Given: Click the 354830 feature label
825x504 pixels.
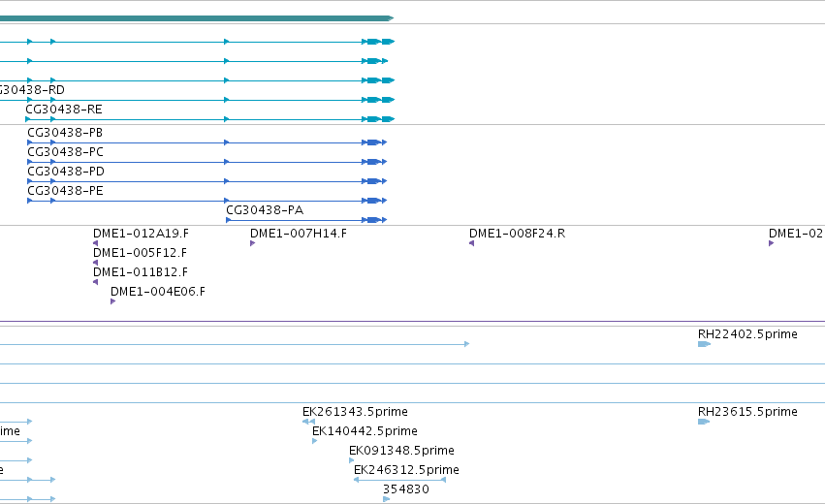Looking at the screenshot, I should coord(405,489).
